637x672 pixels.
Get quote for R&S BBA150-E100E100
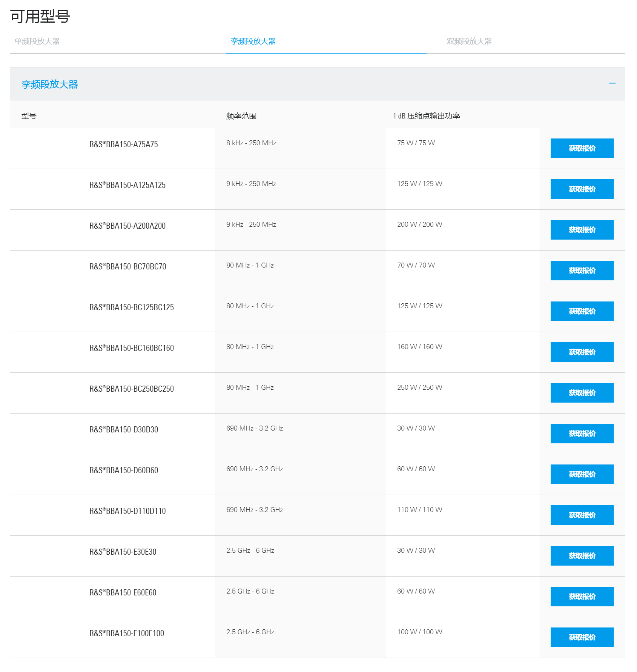582,637
